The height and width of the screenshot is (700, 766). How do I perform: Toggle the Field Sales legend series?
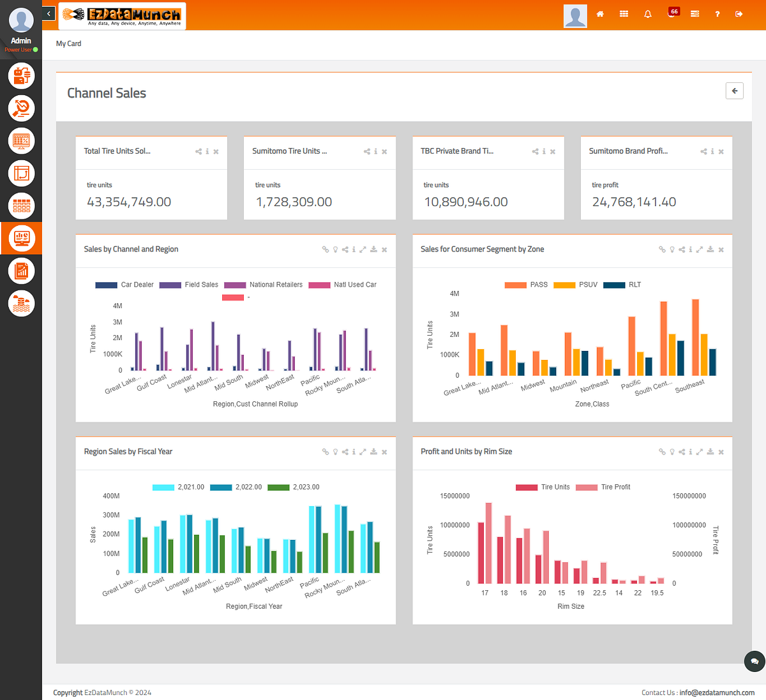point(202,285)
